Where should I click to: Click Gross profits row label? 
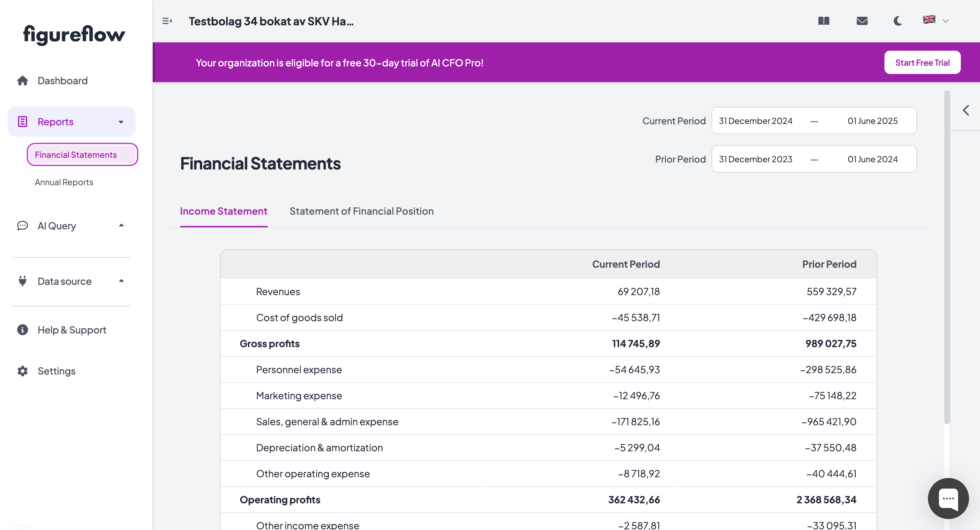tap(269, 343)
